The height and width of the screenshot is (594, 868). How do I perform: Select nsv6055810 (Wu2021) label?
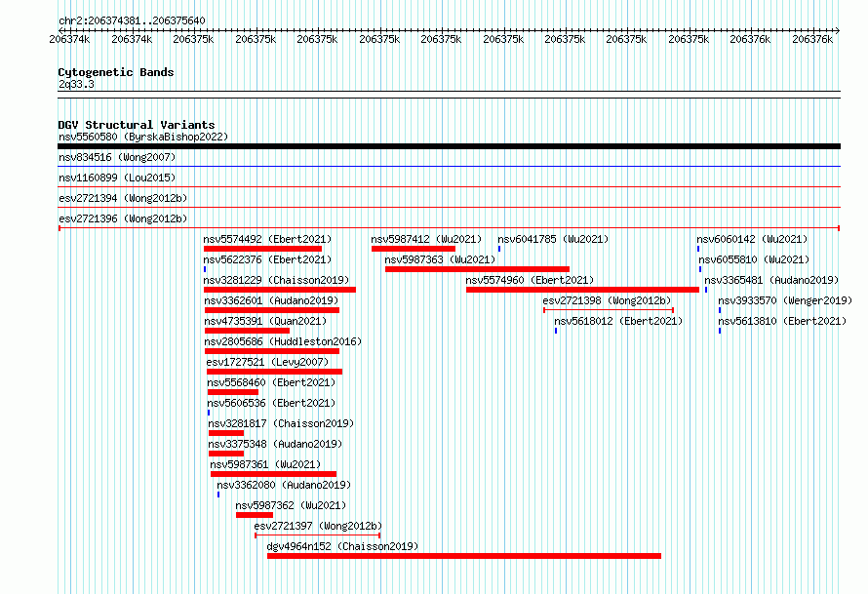pos(754,259)
